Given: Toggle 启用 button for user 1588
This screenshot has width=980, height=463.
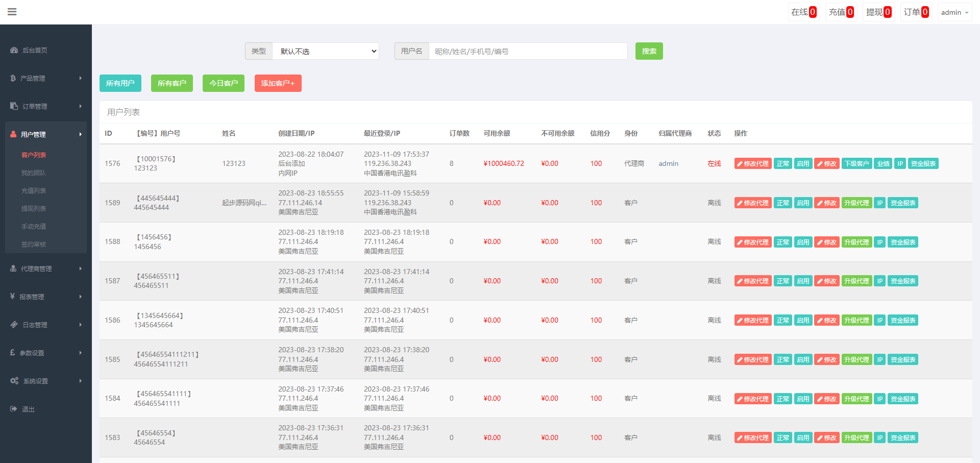Looking at the screenshot, I should [803, 242].
